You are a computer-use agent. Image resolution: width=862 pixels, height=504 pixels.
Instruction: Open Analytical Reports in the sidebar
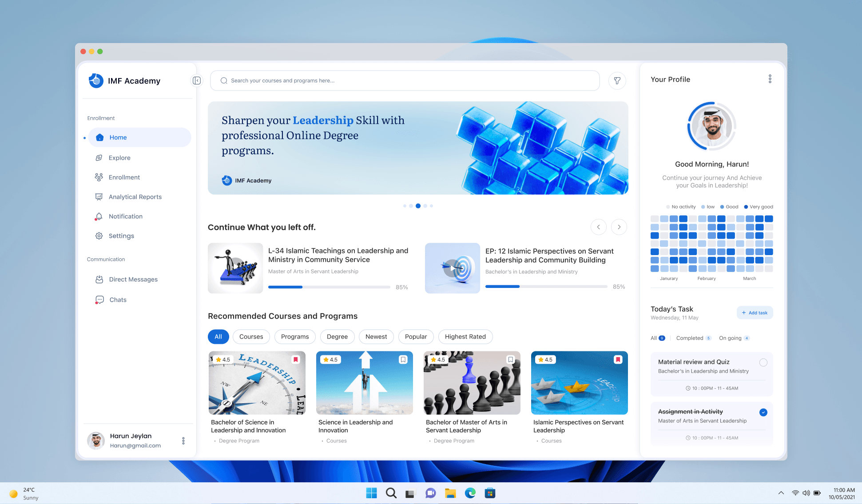click(x=135, y=197)
